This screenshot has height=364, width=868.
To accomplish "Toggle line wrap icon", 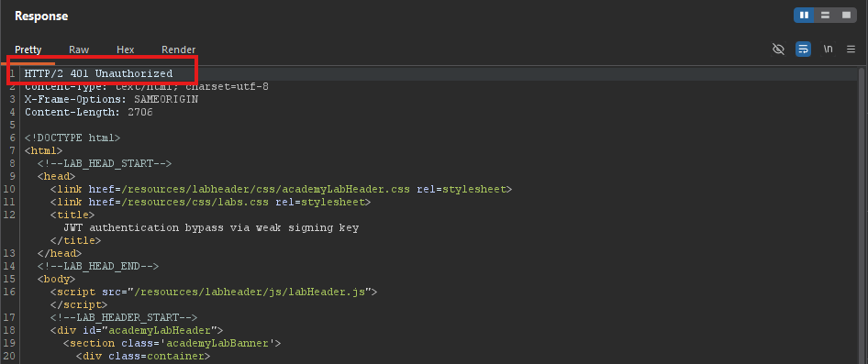I will (x=803, y=50).
